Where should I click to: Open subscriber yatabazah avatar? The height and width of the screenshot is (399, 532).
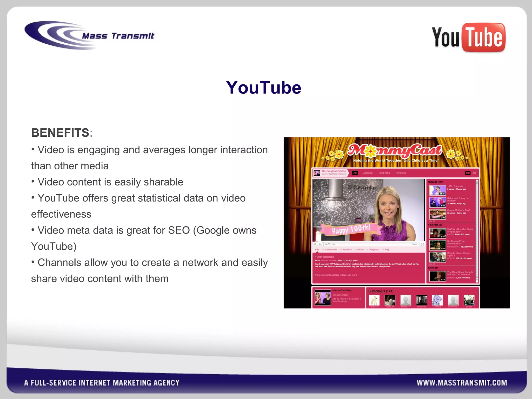coord(374,300)
